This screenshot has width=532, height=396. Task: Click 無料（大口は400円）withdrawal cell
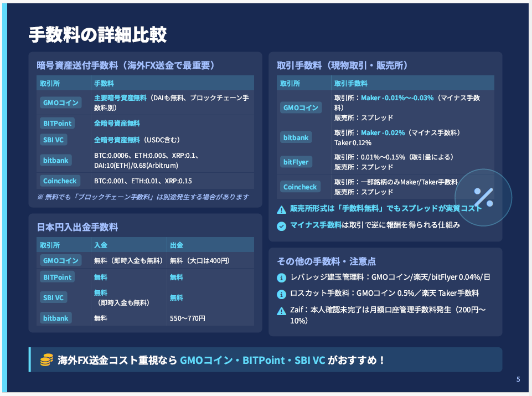(199, 261)
